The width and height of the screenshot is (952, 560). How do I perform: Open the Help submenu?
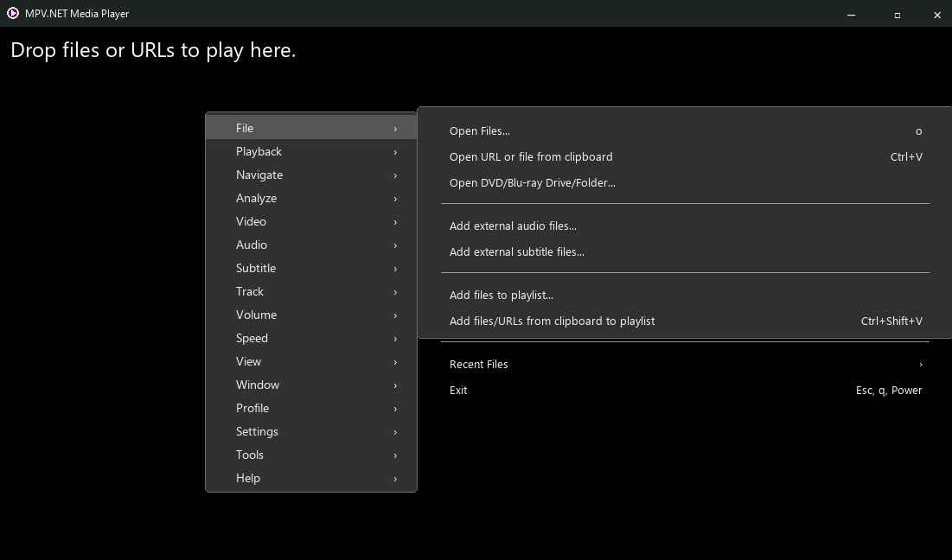311,479
